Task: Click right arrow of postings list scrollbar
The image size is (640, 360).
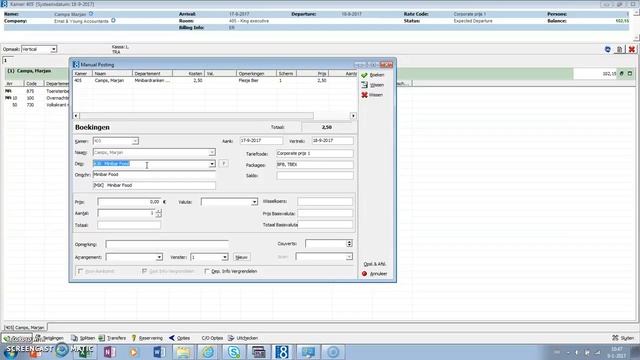Action: pos(353,116)
